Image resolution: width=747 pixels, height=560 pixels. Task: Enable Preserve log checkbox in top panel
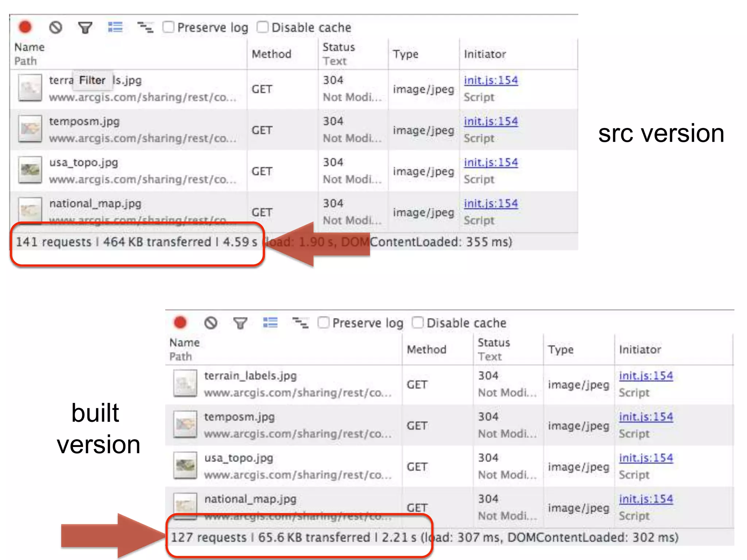168,27
